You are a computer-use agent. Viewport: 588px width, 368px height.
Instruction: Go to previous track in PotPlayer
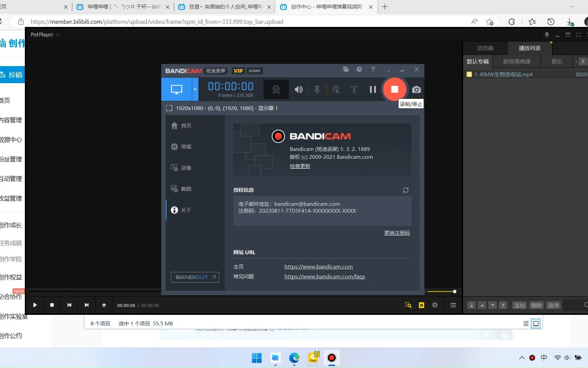(x=69, y=305)
